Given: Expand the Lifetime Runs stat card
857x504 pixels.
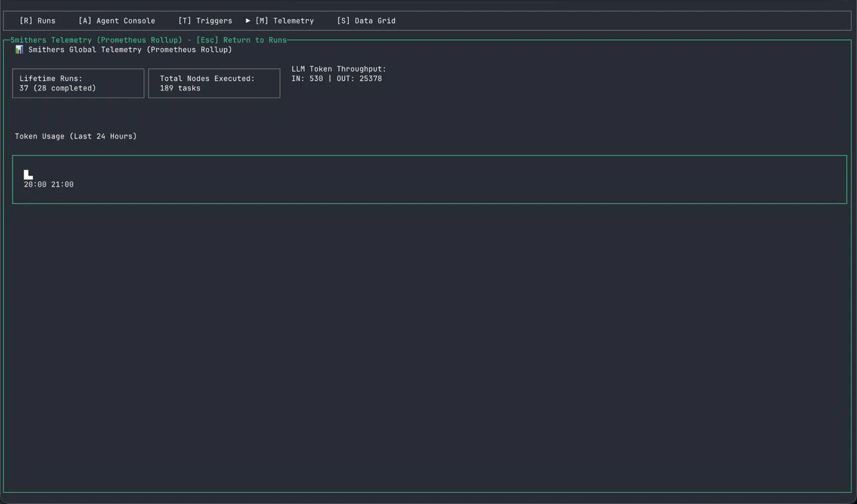Looking at the screenshot, I should 78,83.
